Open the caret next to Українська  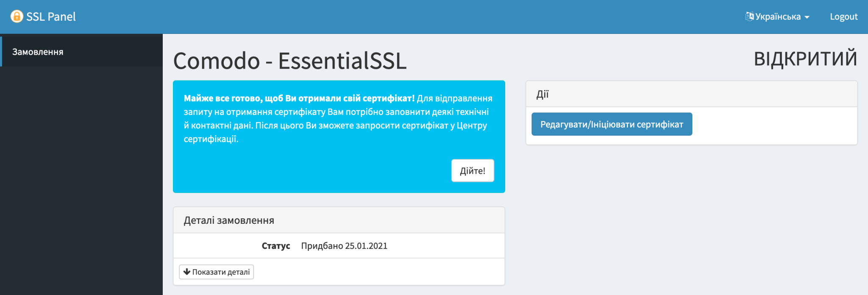[x=807, y=17]
